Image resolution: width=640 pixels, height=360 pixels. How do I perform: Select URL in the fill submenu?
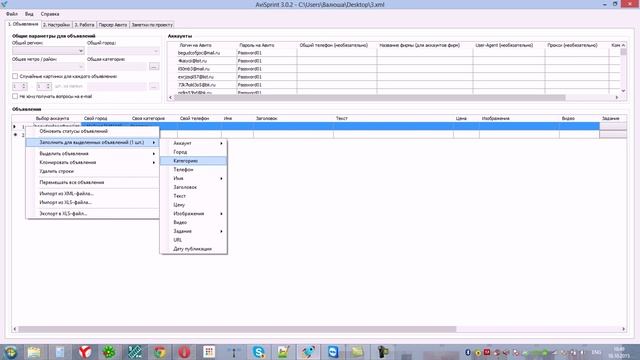click(193, 240)
